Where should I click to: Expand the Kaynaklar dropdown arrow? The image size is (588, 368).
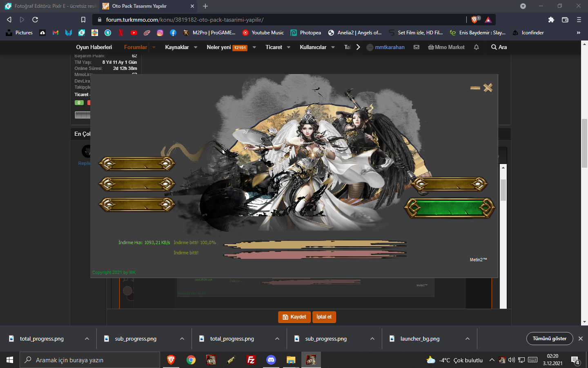(x=196, y=47)
